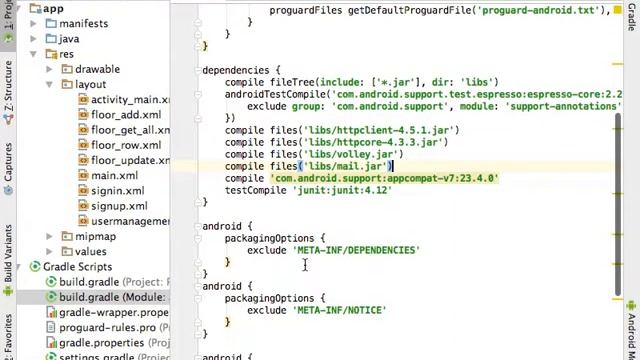Open the Build Variants side tab
Image resolution: width=640 pixels, height=360 pixels.
coord(8,260)
